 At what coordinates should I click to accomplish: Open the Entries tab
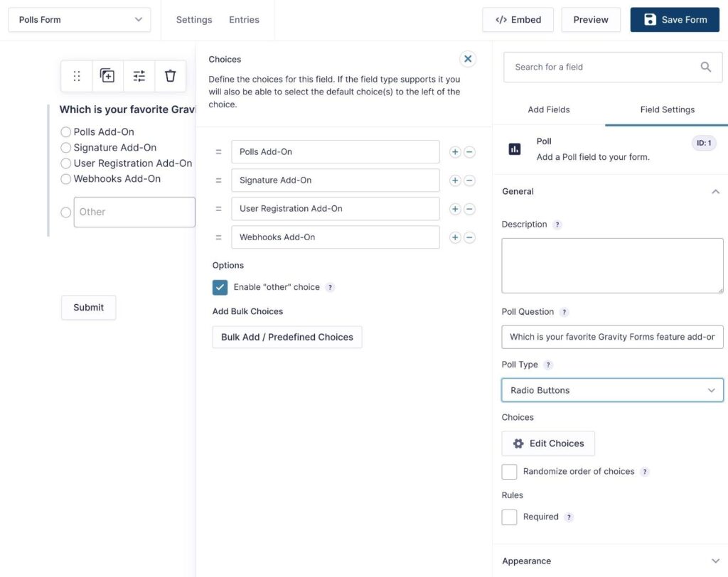[244, 20]
